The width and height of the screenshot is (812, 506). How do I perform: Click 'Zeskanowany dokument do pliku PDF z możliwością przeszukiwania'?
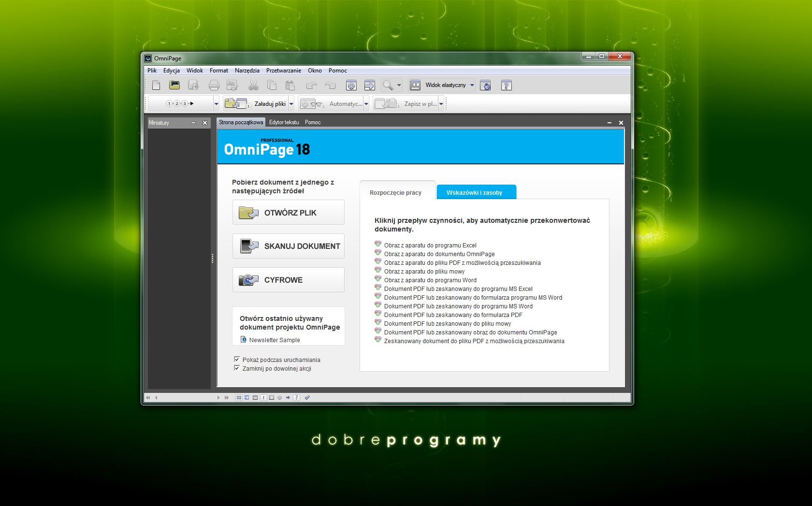tap(474, 341)
